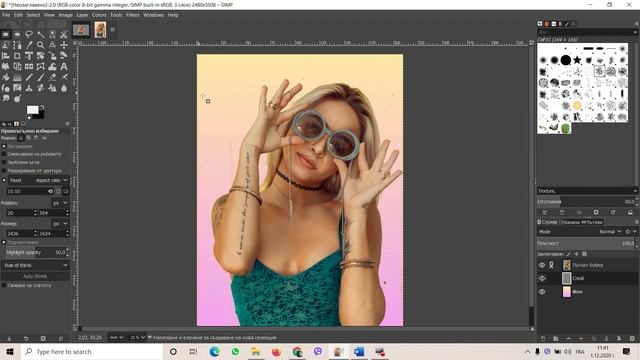Screen dimensions: 640x360
Task: Select the Scissors Select tool
Action: [64, 34]
